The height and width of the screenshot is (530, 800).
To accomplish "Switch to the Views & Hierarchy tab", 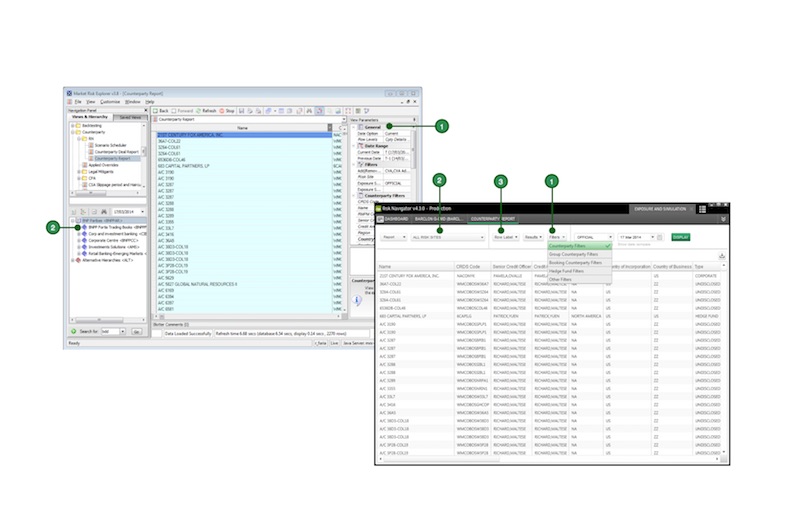I will (90, 117).
